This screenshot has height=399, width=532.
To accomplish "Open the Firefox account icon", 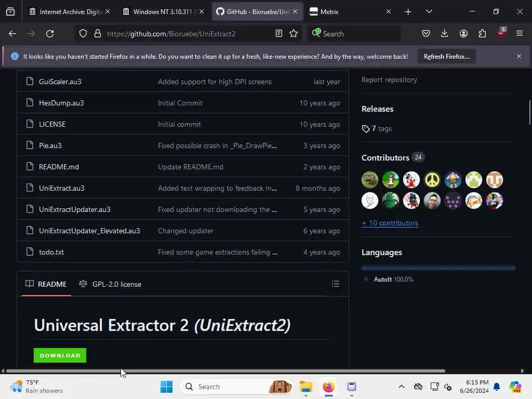I will coord(463,34).
